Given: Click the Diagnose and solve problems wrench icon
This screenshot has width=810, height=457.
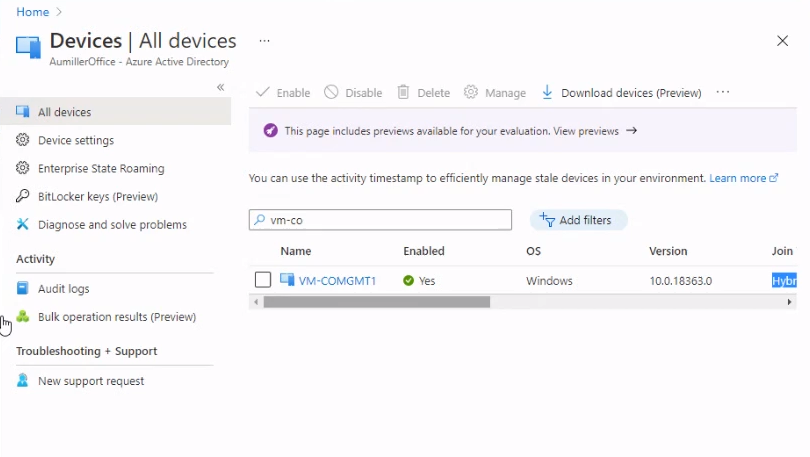Looking at the screenshot, I should pos(23,224).
